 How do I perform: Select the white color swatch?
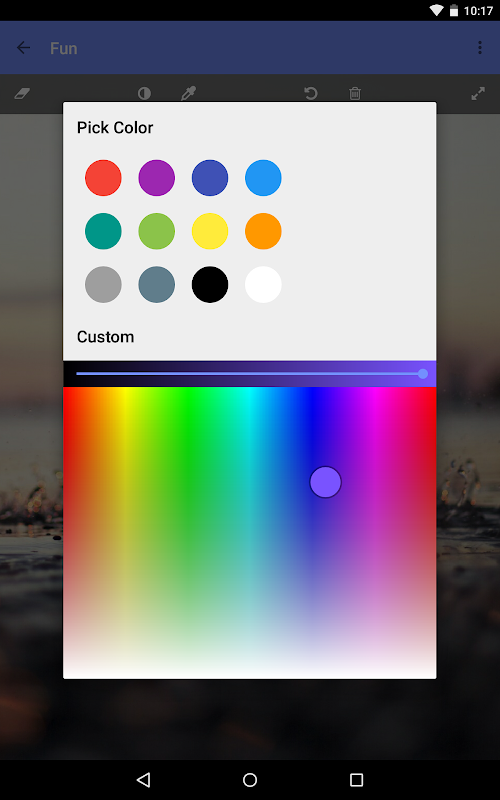pos(263,285)
